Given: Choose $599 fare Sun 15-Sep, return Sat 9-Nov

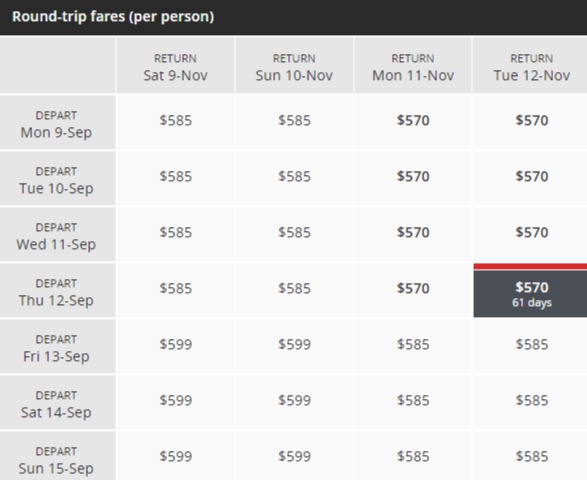Looking at the screenshot, I should pos(176,456).
